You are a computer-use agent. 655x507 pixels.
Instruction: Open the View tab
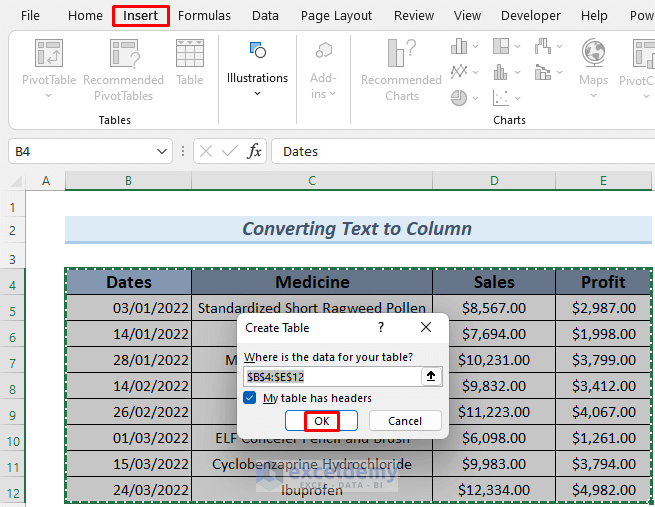467,16
